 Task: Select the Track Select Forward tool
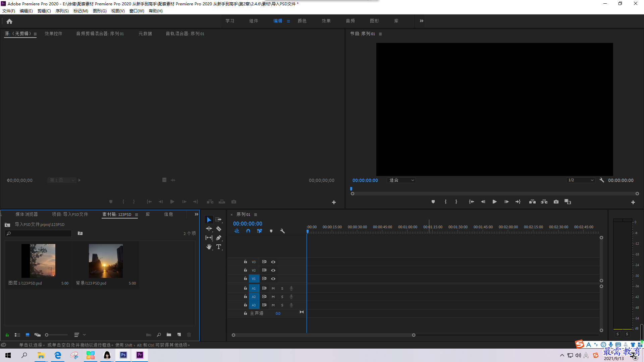(x=219, y=220)
